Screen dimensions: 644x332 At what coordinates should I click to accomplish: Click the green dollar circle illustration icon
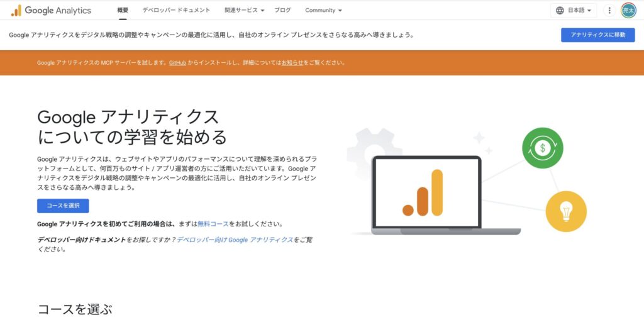click(543, 148)
